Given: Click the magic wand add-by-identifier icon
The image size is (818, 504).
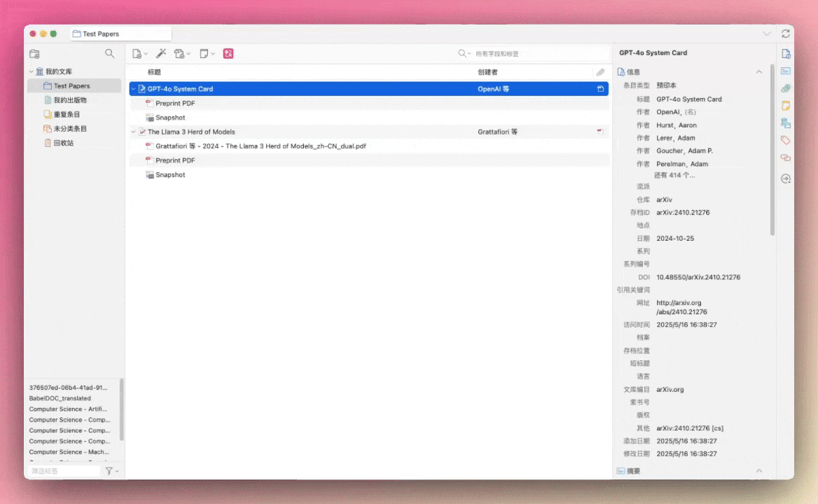Looking at the screenshot, I should click(x=161, y=53).
